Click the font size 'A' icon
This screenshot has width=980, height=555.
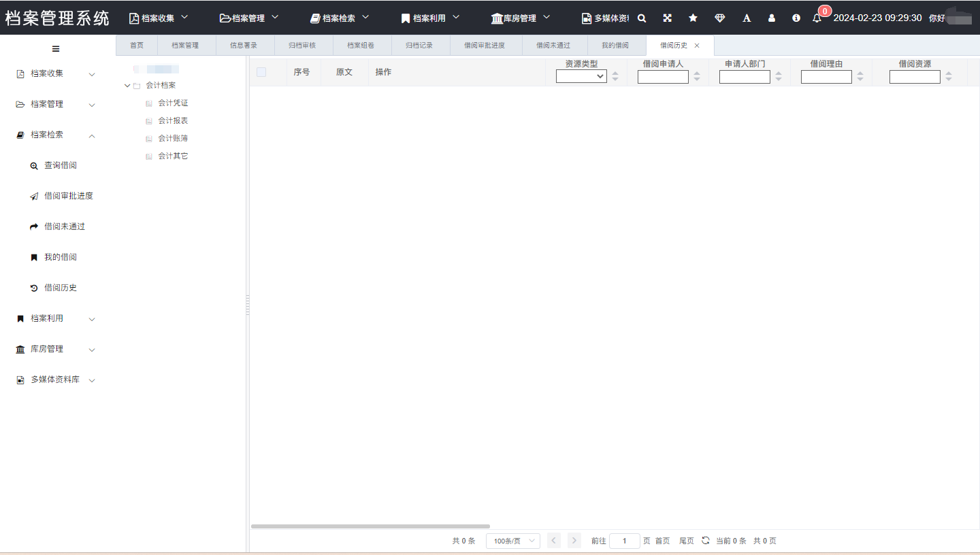click(747, 18)
